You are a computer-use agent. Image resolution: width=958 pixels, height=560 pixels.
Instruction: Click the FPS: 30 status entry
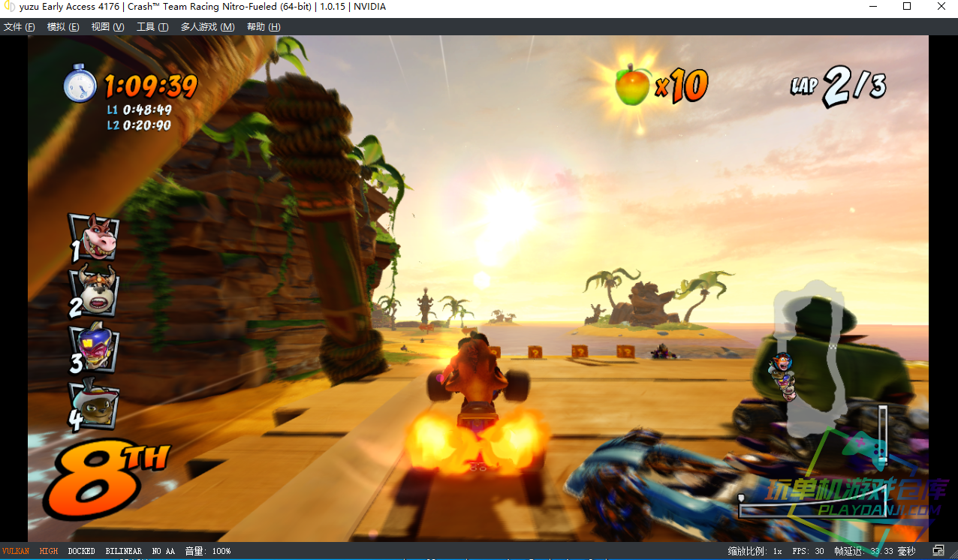pyautogui.click(x=809, y=551)
